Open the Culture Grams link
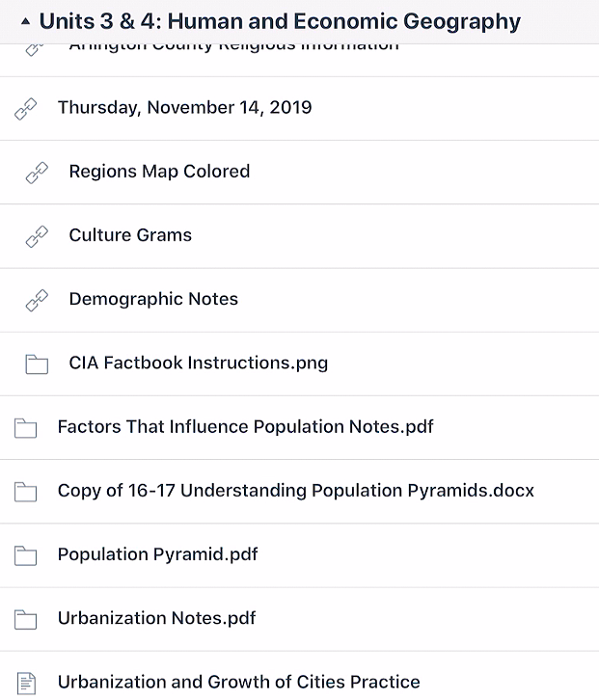The width and height of the screenshot is (599, 700). coord(130,235)
